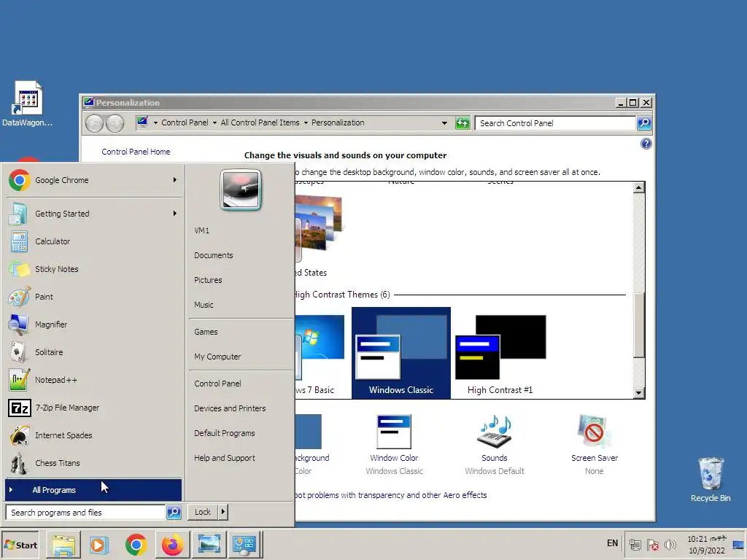Click the Start menu search magnifier button
The image size is (747, 560).
pyautogui.click(x=174, y=512)
